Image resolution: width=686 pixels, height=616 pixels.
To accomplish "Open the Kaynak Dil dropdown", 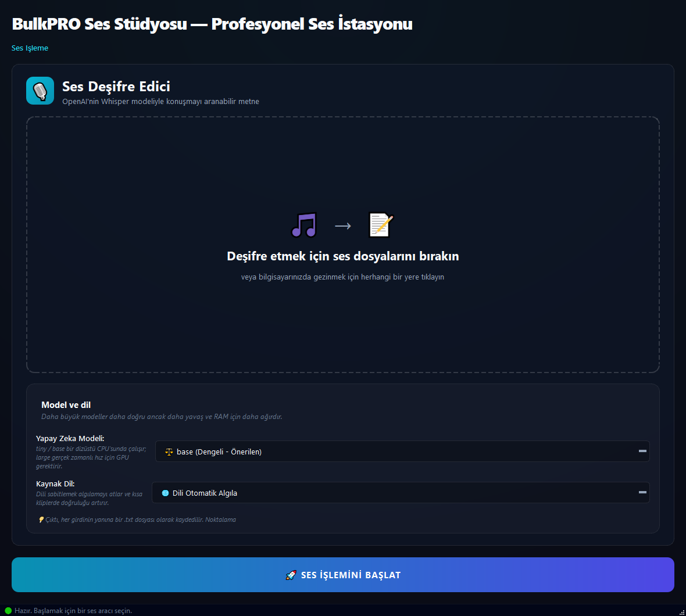I will 401,493.
